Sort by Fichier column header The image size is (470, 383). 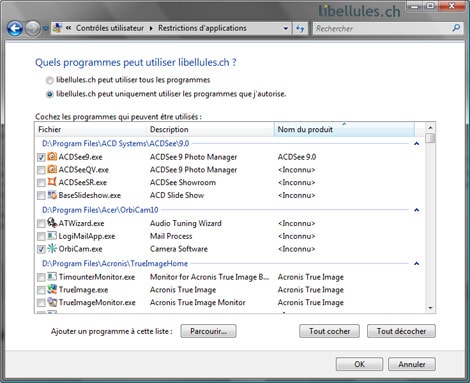click(x=91, y=129)
